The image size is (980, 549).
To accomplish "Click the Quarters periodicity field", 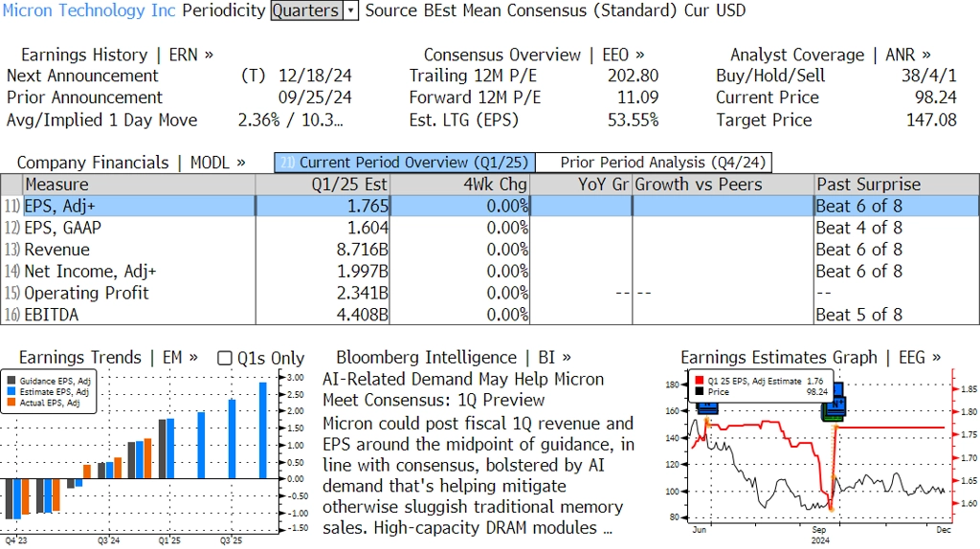I will point(307,11).
